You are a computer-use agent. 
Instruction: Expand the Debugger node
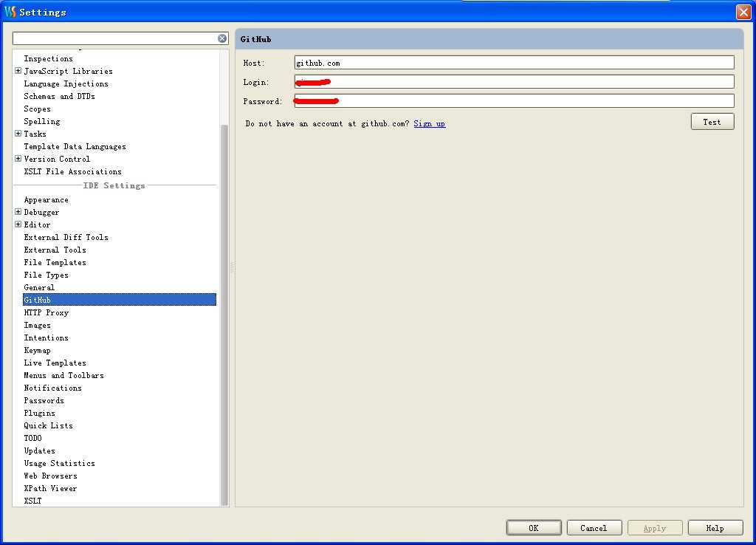pos(18,212)
